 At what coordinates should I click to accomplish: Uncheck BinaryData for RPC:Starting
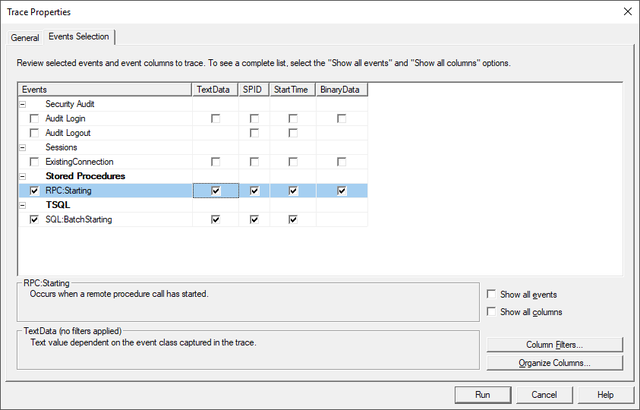(342, 191)
